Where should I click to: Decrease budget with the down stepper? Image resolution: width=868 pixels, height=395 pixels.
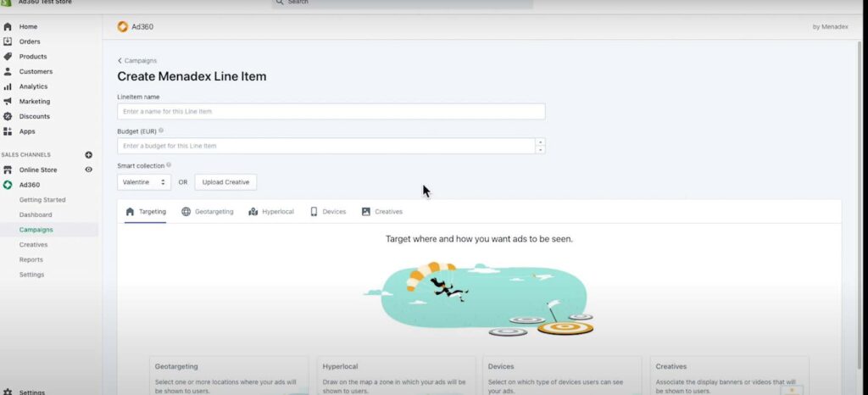(540, 150)
